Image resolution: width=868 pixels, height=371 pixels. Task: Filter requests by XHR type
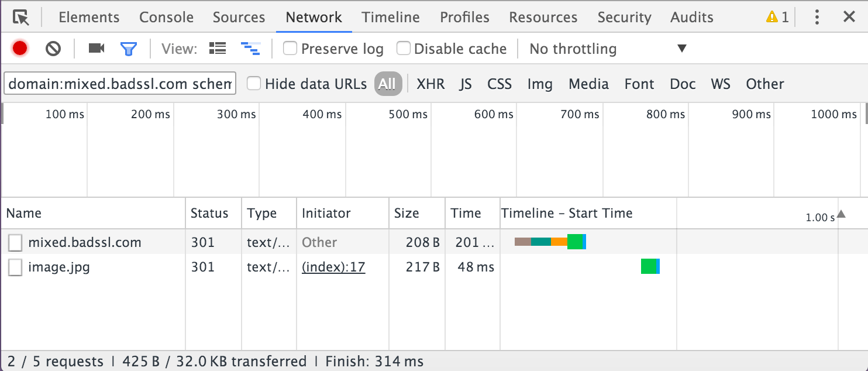pos(430,84)
